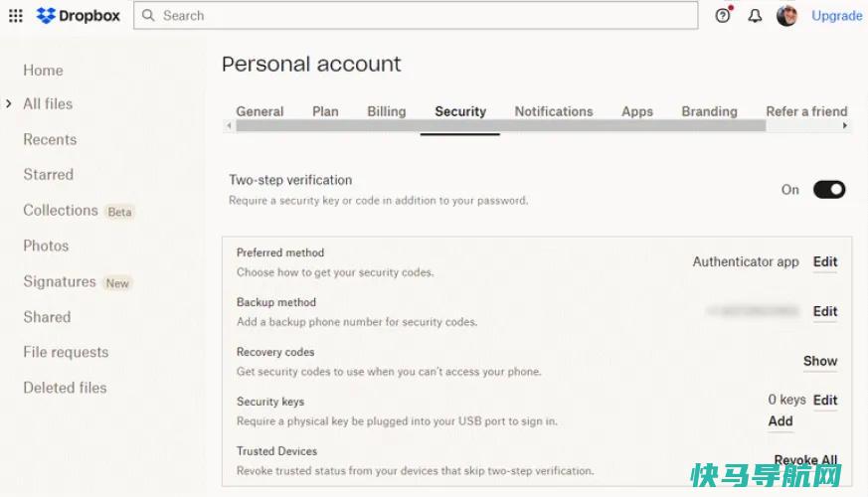Add a security key
This screenshot has width=868, height=497.
coord(780,421)
